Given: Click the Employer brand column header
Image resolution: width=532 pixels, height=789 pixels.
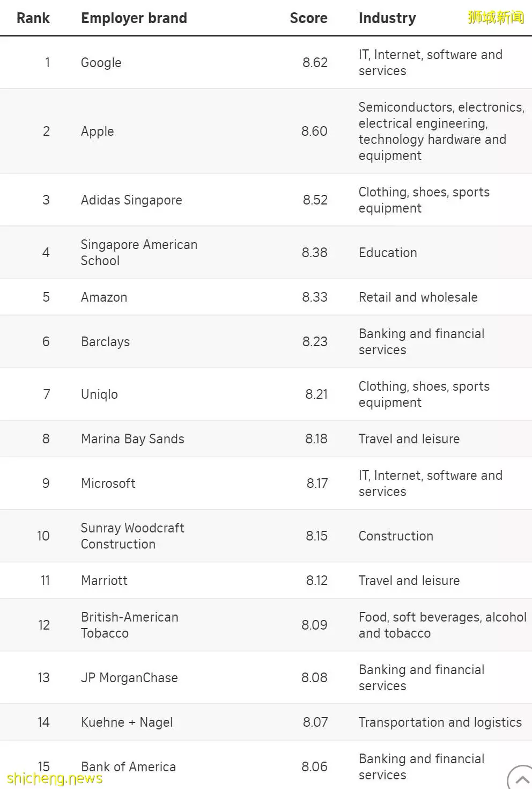Looking at the screenshot, I should [x=134, y=18].
